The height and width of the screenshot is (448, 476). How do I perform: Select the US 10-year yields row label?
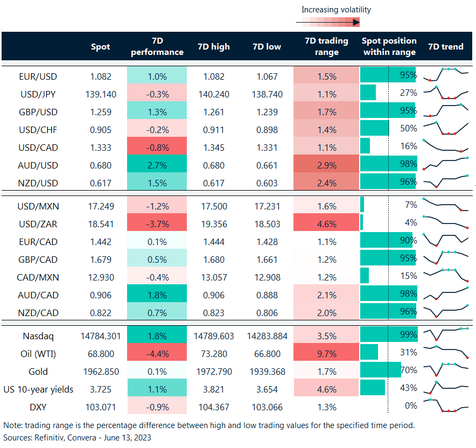(x=38, y=389)
